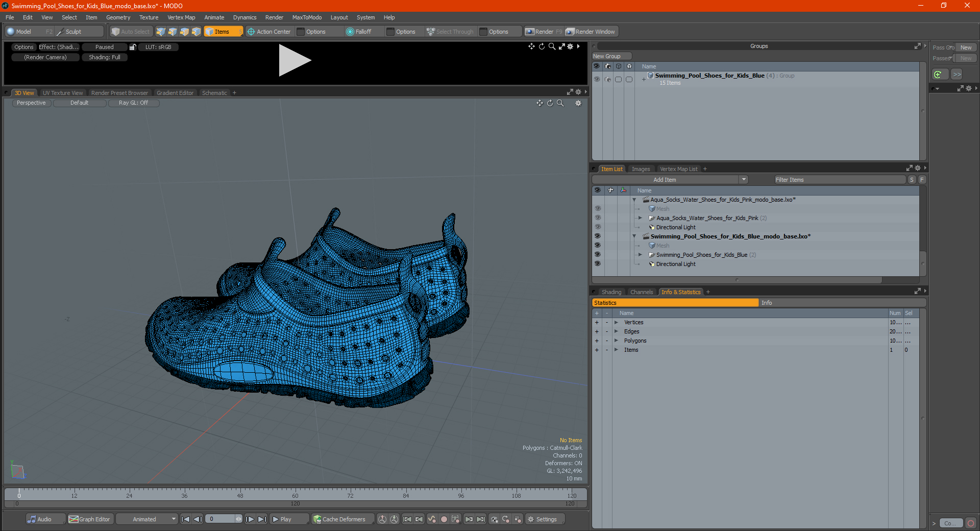Open 3D viewport gear settings
Screen dimensions: 980x531
click(x=578, y=103)
